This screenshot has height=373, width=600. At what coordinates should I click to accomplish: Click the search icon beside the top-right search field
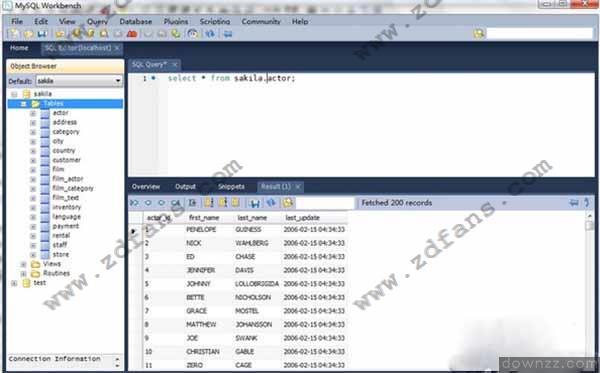tap(479, 34)
